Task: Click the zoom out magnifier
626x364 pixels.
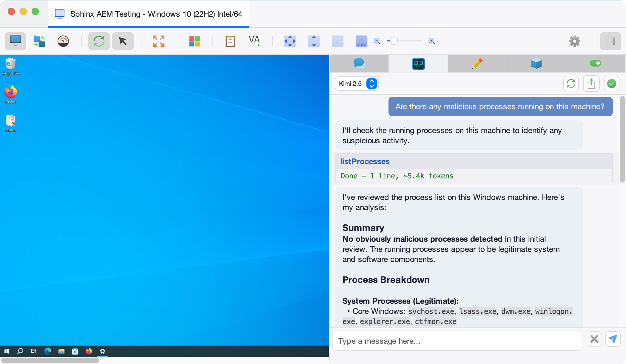Action: pyautogui.click(x=377, y=41)
